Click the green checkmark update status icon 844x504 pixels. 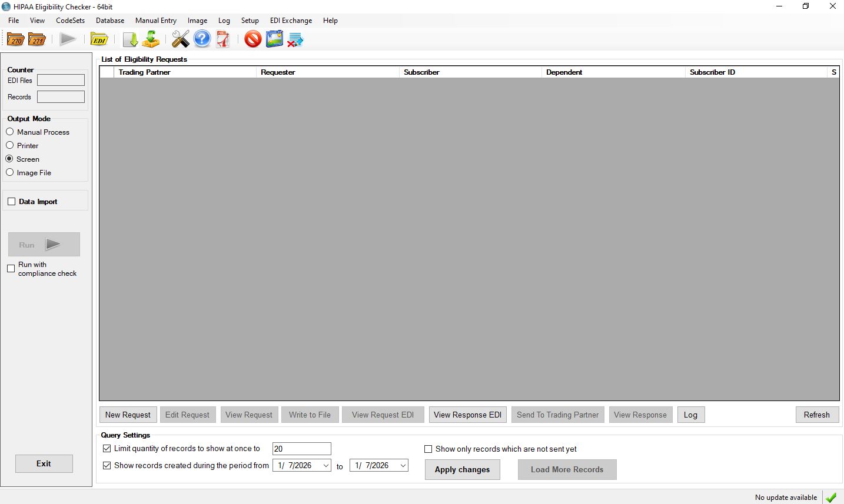831,498
